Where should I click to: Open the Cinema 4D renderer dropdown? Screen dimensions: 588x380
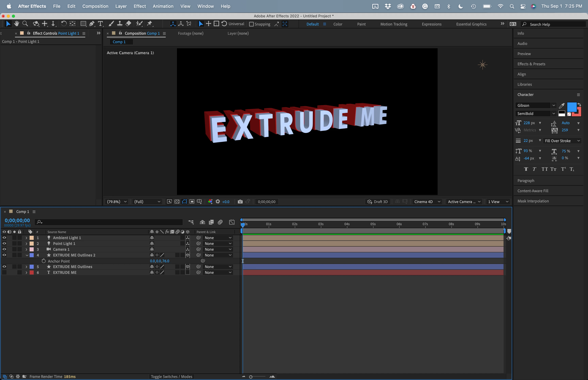pyautogui.click(x=427, y=202)
